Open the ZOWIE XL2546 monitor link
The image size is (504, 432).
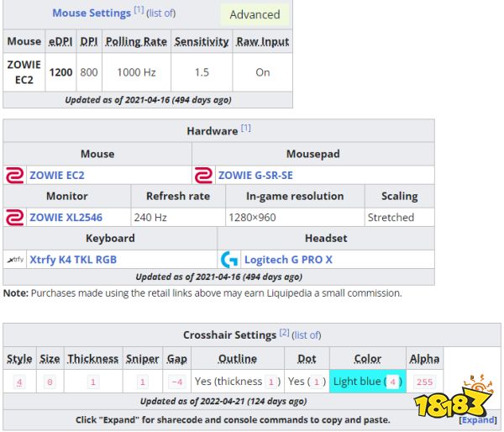click(66, 218)
